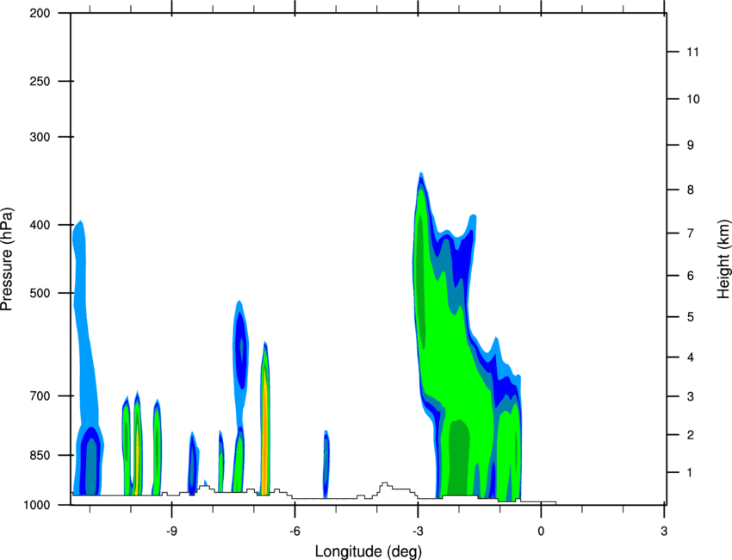Click the 1 km height tick label

(690, 473)
